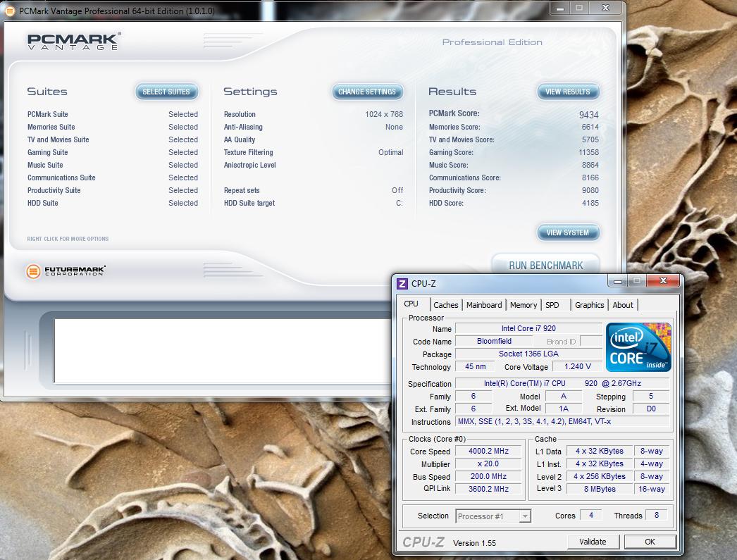The height and width of the screenshot is (560, 737).
Task: Click the View System button
Action: 568,232
